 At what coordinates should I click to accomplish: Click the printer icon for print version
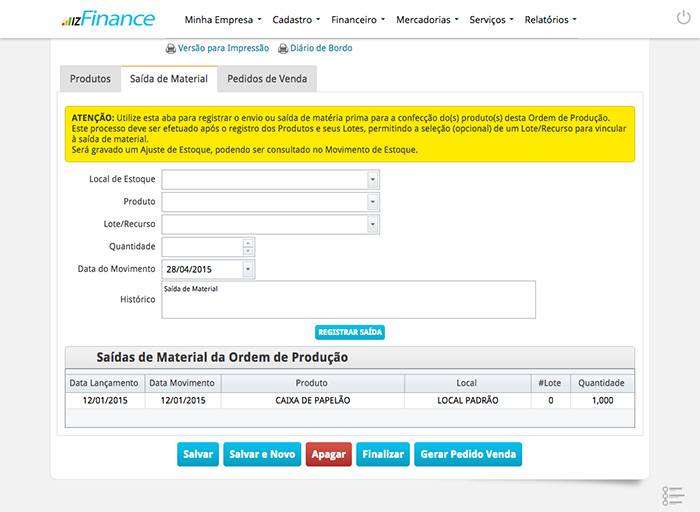tap(171, 48)
